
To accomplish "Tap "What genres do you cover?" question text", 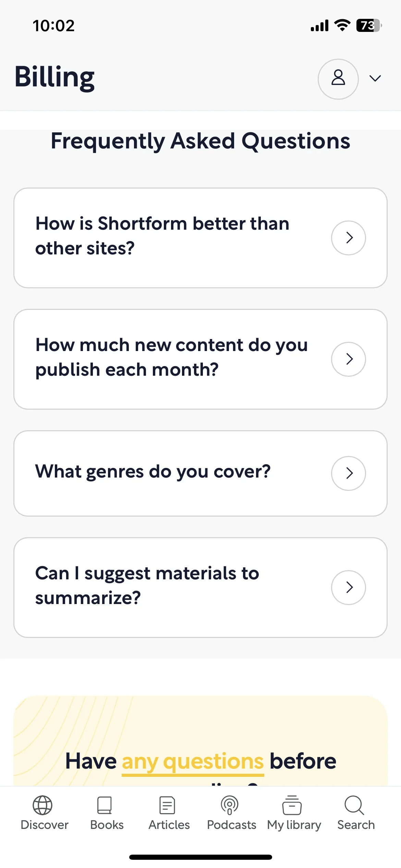I will (153, 472).
